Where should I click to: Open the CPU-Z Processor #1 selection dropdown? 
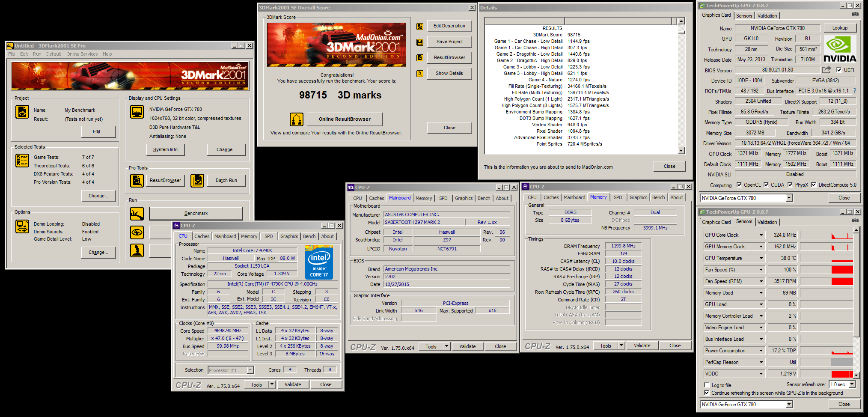click(250, 370)
